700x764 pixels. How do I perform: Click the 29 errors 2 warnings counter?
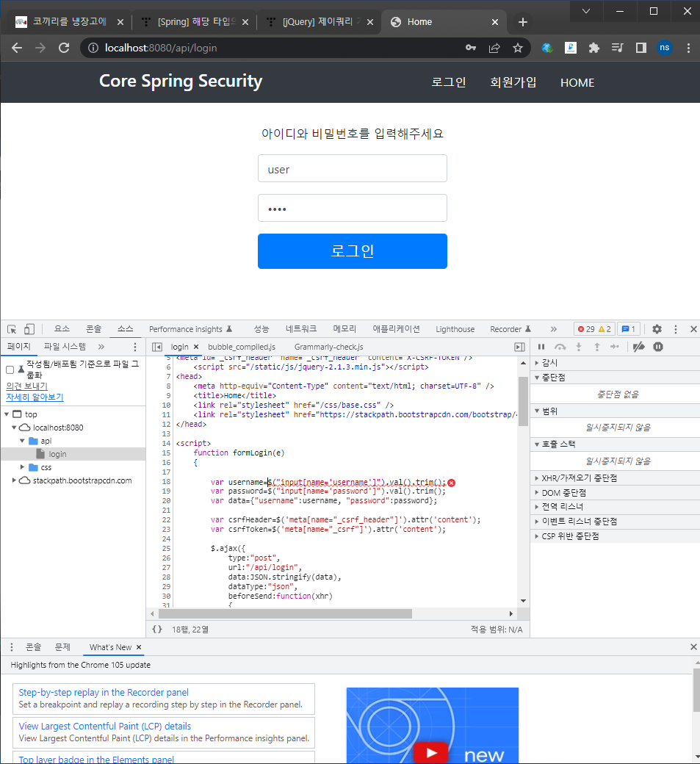pos(594,329)
